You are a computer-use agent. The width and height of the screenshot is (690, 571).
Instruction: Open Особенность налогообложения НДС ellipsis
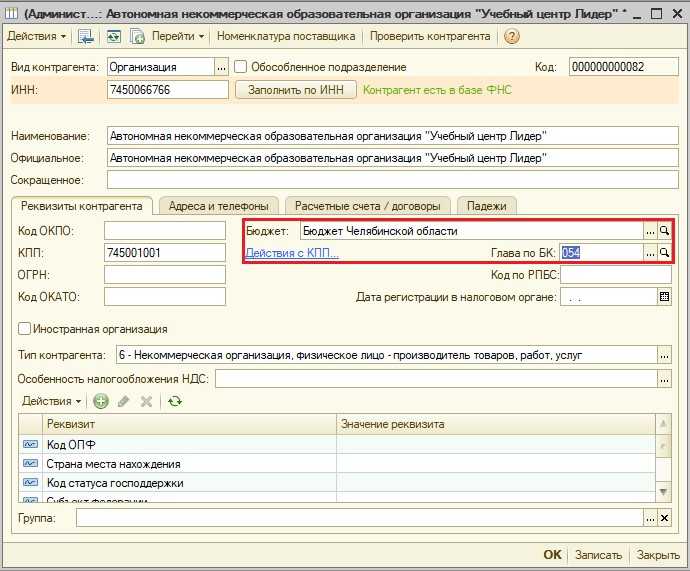(x=664, y=379)
